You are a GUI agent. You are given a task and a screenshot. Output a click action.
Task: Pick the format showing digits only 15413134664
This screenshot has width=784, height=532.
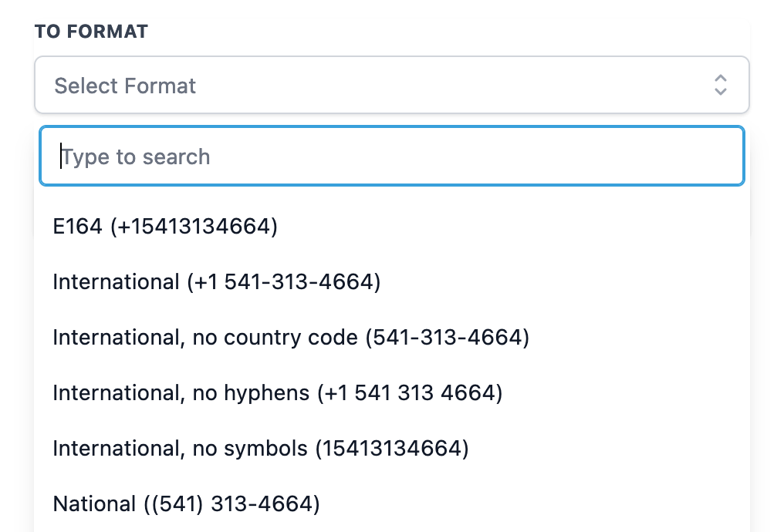click(x=261, y=448)
